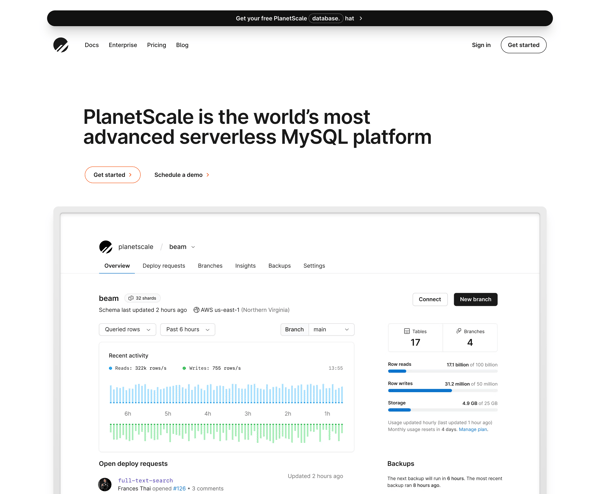Click the Manage plan link
The height and width of the screenshot is (494, 600).
point(473,429)
